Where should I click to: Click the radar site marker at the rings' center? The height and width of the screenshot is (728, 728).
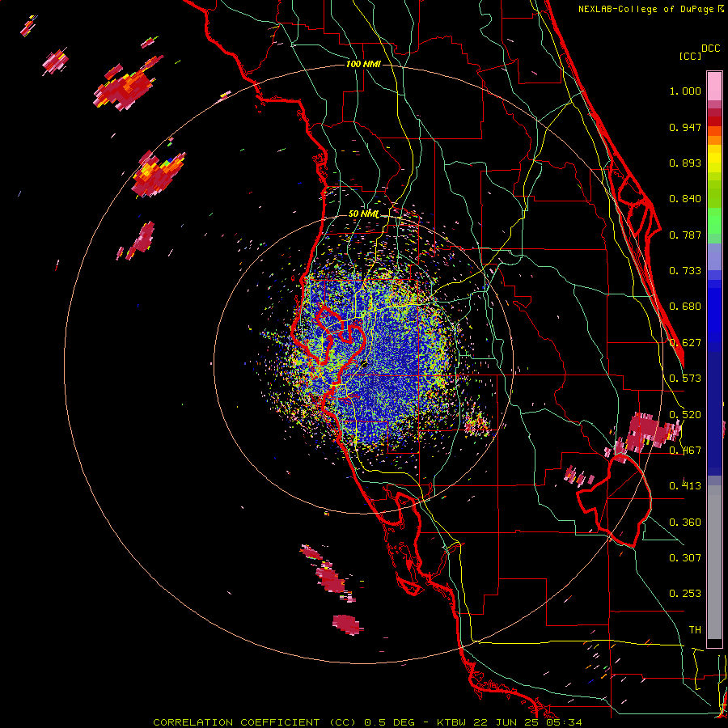point(364,364)
